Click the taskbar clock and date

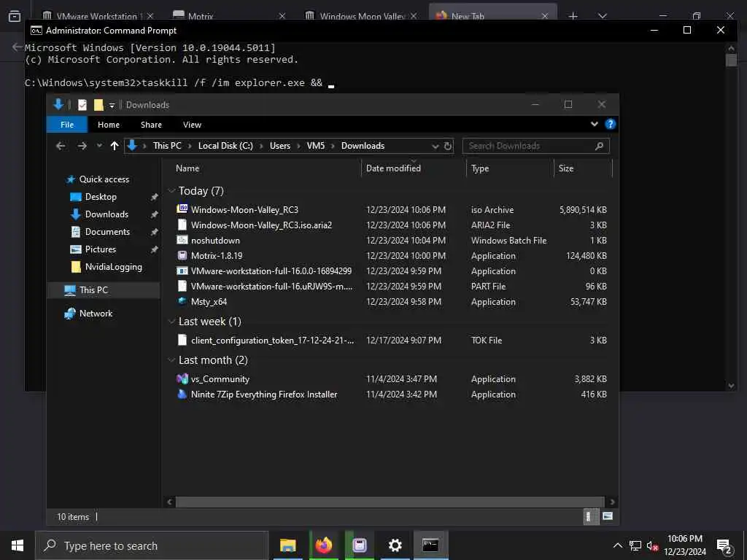(x=684, y=545)
